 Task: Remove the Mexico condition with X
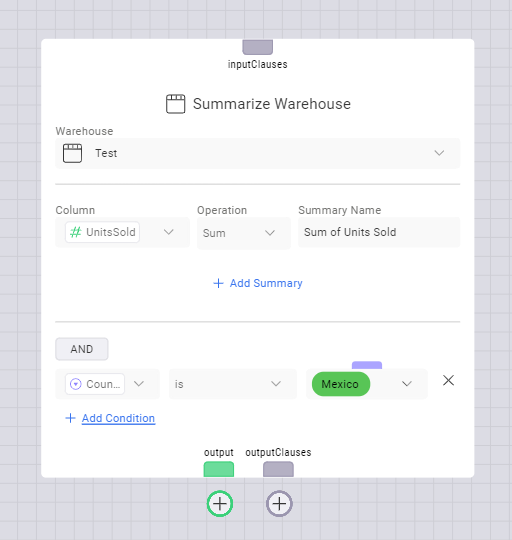pyautogui.click(x=448, y=381)
